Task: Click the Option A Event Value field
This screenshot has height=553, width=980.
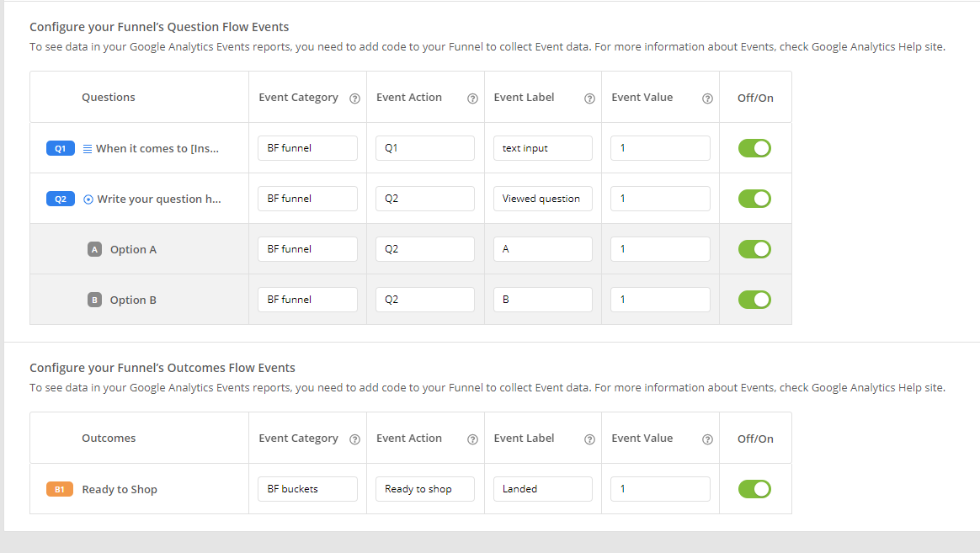Action: tap(660, 249)
